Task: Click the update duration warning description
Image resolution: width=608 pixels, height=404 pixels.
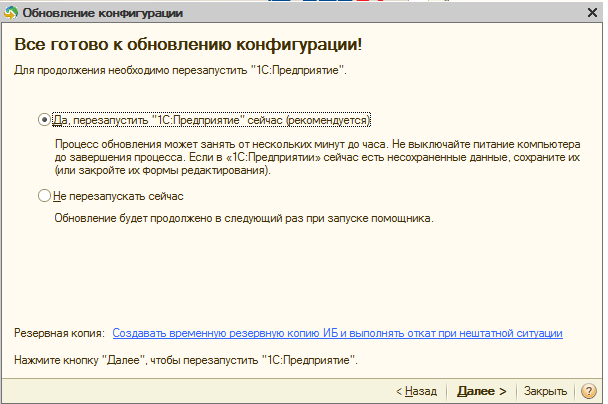Action: click(x=317, y=158)
